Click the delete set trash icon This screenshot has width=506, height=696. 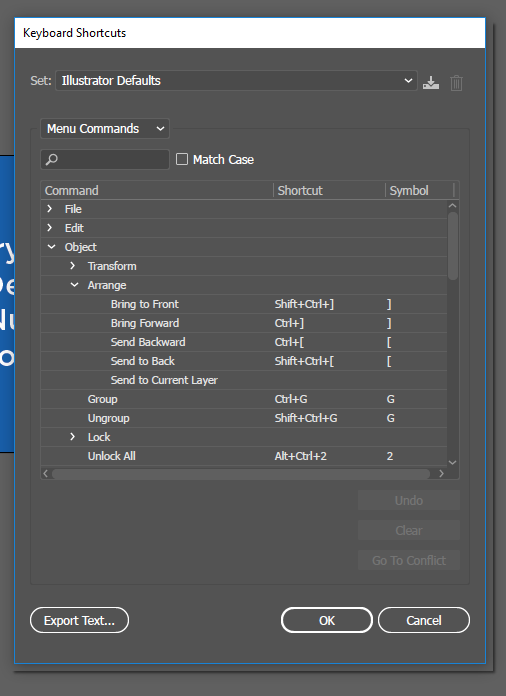click(456, 83)
